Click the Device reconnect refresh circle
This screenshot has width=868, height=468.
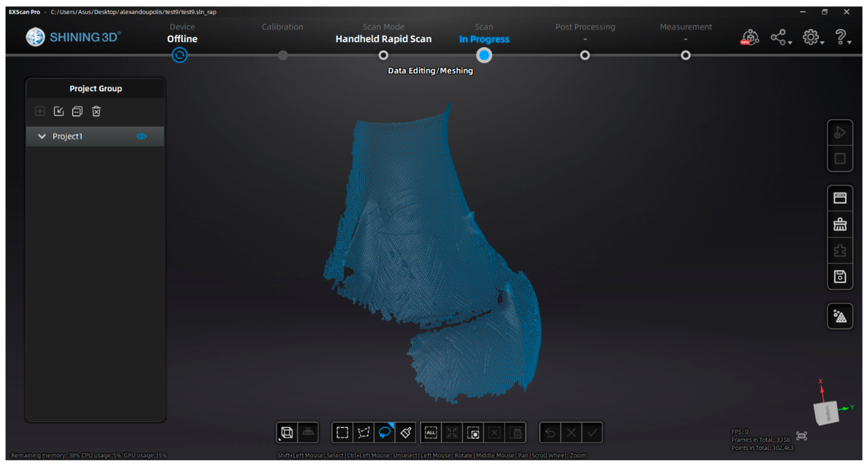click(179, 55)
